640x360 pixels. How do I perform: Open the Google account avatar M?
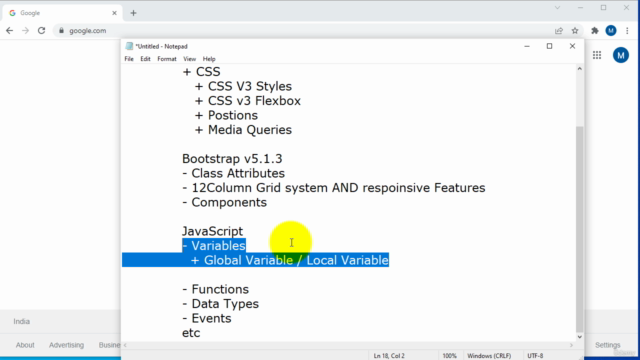(x=621, y=55)
